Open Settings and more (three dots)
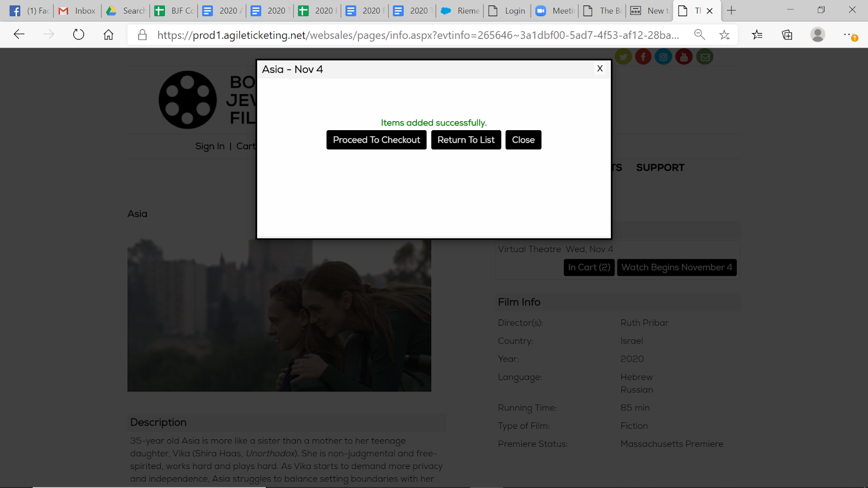The width and height of the screenshot is (868, 488). [849, 35]
